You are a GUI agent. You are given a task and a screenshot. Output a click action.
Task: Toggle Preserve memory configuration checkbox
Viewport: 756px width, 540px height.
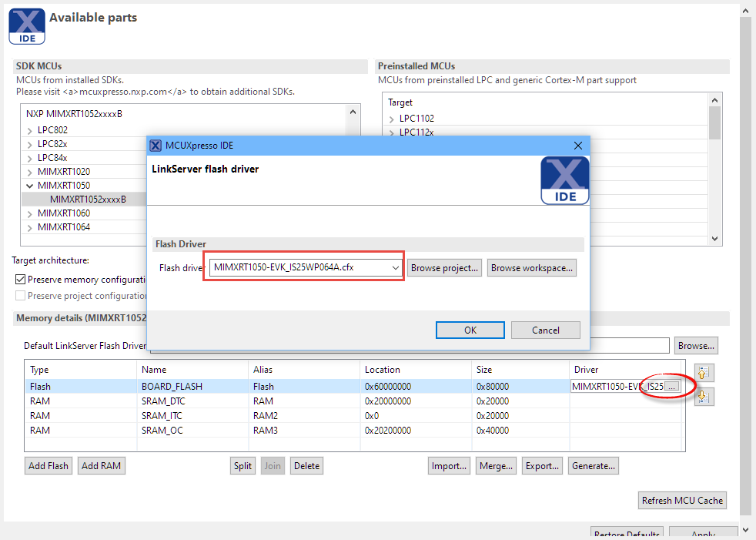pyautogui.click(x=21, y=280)
